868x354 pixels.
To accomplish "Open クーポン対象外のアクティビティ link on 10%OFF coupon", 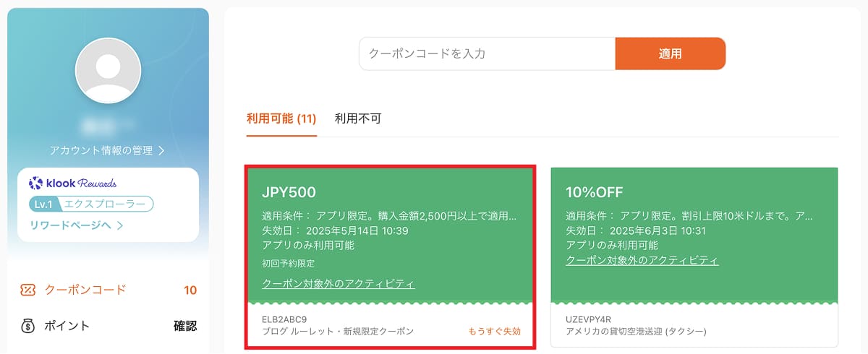I will pyautogui.click(x=642, y=260).
